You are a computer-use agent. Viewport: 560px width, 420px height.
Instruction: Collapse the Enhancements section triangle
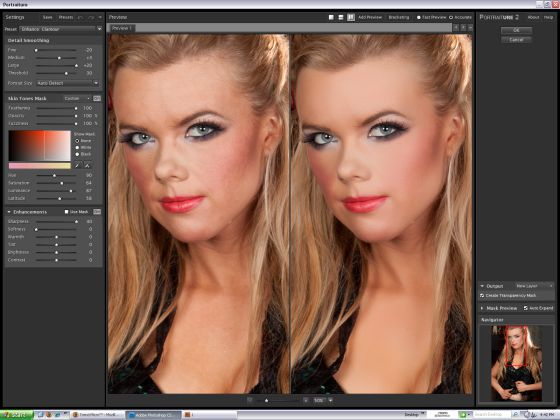[x=9, y=212]
